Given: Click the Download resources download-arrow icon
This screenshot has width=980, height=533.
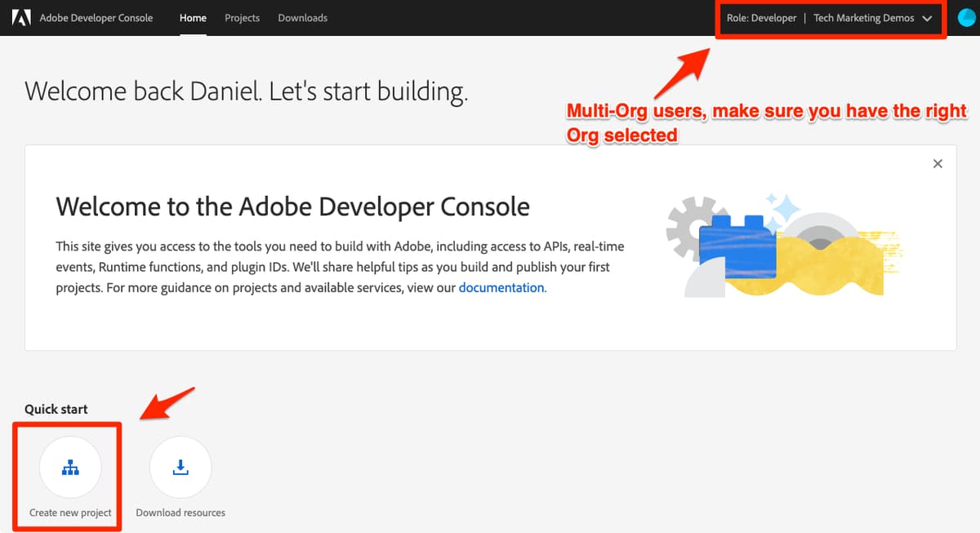Looking at the screenshot, I should point(180,466).
